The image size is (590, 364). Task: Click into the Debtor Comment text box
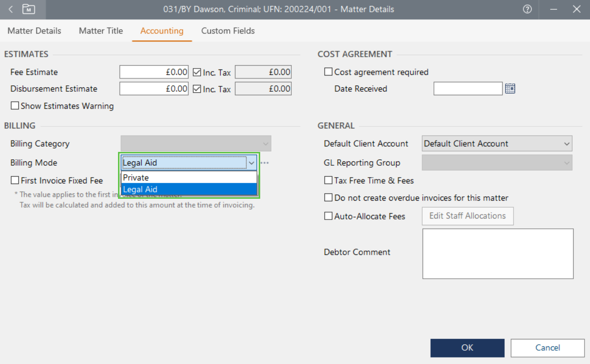tap(498, 254)
